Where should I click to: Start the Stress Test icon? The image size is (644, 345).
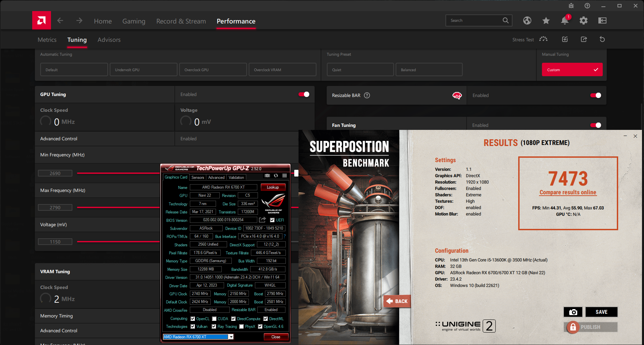(x=543, y=39)
